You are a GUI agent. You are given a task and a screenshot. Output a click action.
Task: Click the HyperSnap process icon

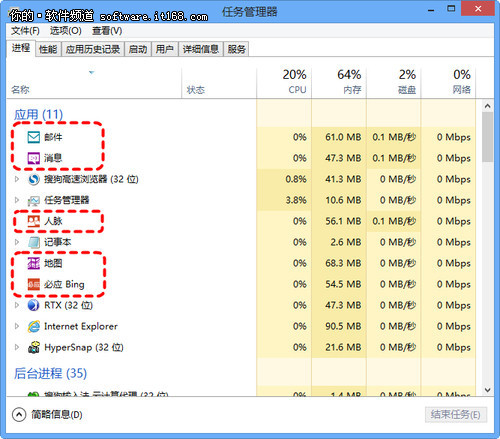coord(34,347)
